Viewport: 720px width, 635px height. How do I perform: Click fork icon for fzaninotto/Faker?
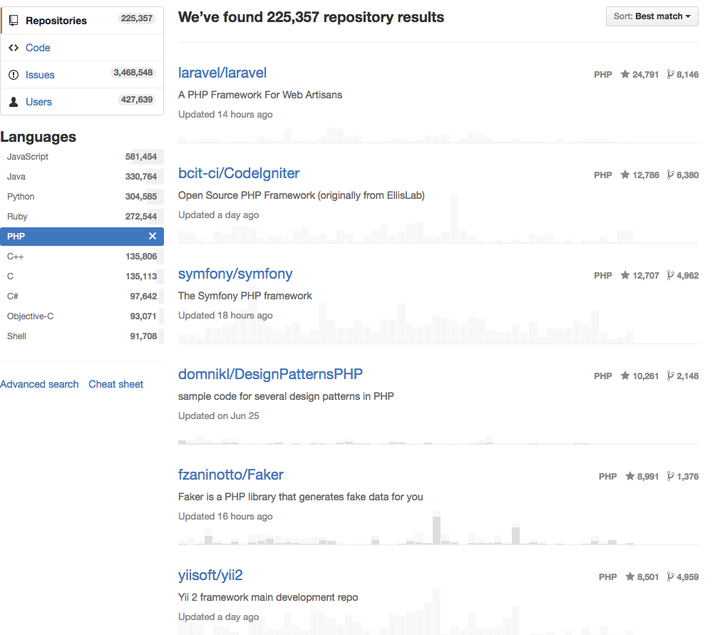(670, 477)
